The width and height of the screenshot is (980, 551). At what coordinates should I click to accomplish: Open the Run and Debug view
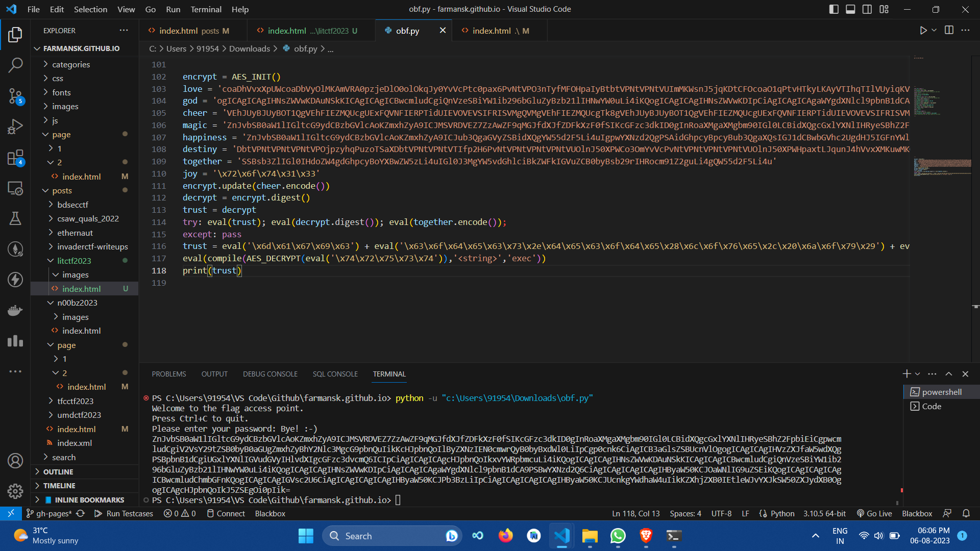click(x=15, y=126)
